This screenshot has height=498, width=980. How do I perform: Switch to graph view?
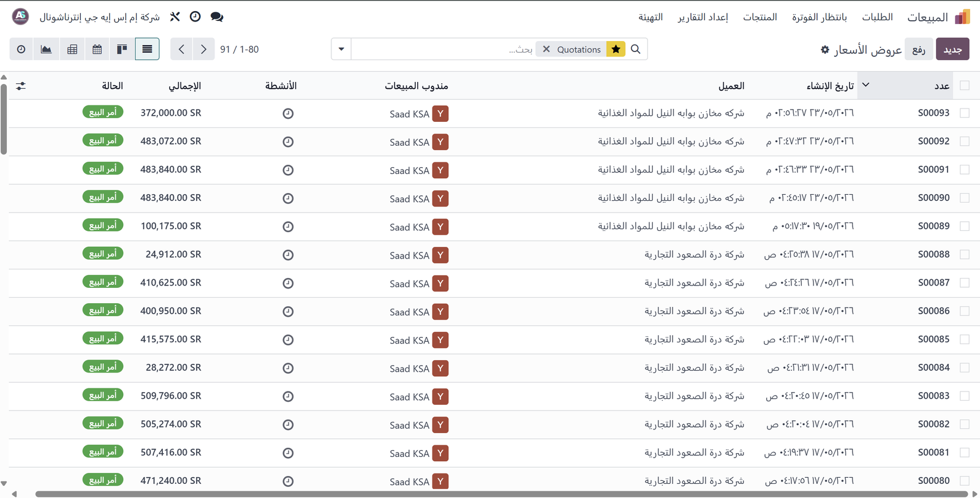click(x=47, y=49)
